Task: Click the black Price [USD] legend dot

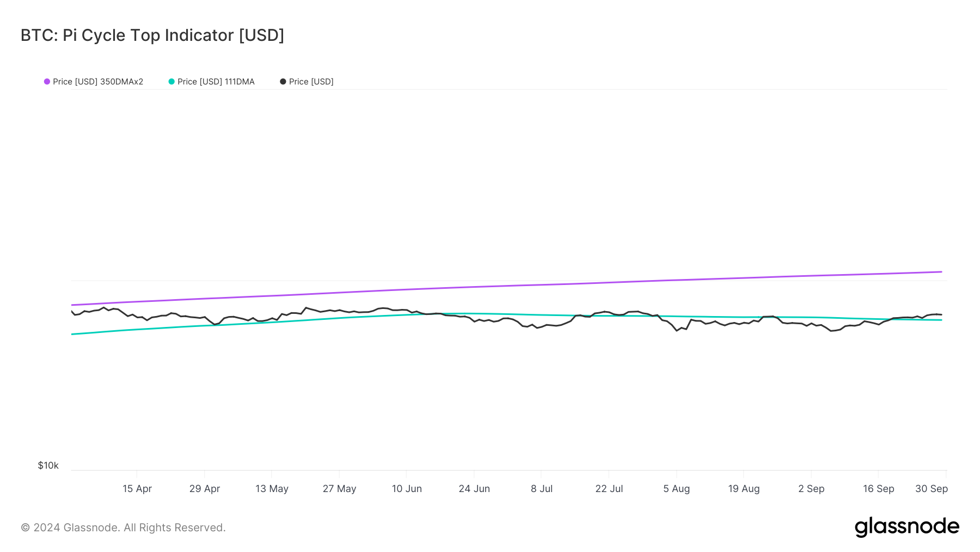Action: tap(283, 82)
